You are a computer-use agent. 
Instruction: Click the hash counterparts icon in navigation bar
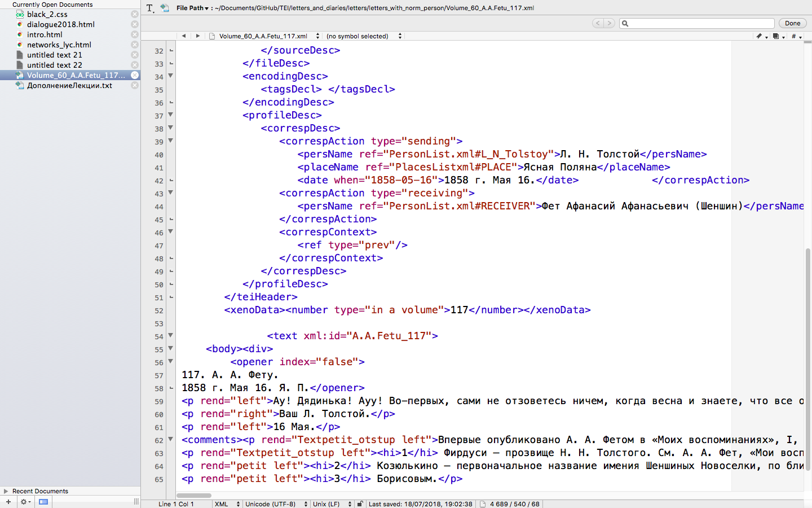coord(796,36)
